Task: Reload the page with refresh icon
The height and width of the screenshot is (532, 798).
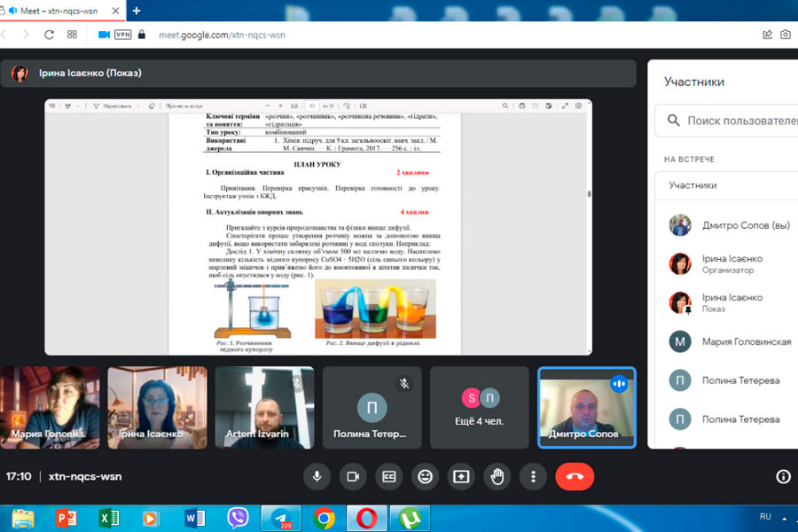Action: tap(49, 35)
